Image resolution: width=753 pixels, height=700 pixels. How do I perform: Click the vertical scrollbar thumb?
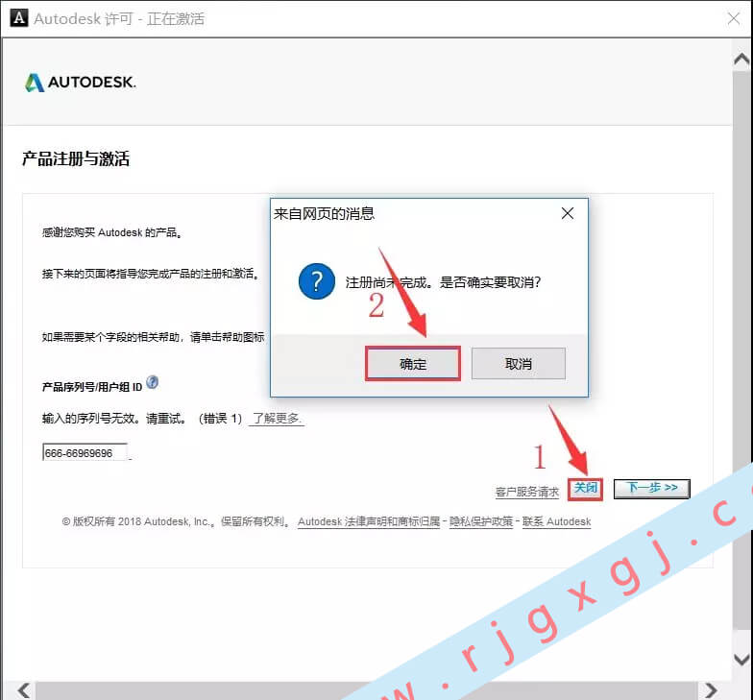click(x=741, y=350)
